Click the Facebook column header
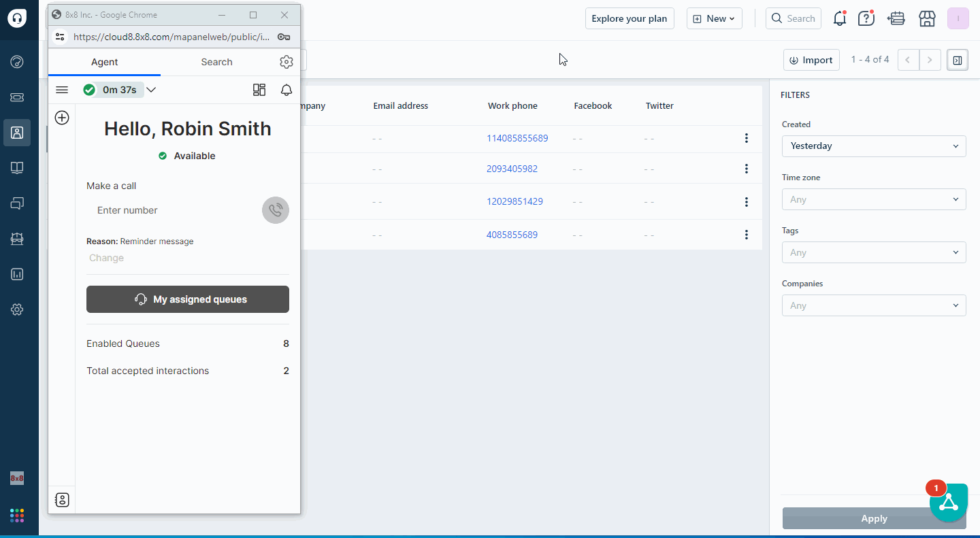Viewport: 980px width, 538px height. pos(593,105)
